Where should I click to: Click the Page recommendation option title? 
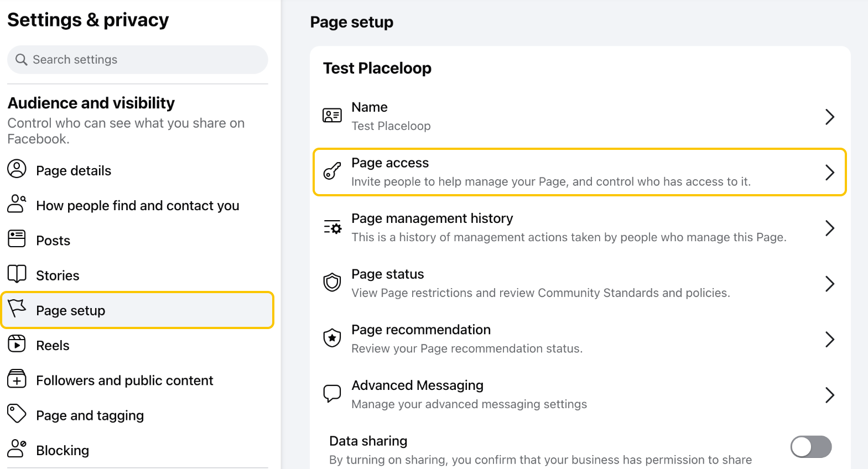click(421, 330)
